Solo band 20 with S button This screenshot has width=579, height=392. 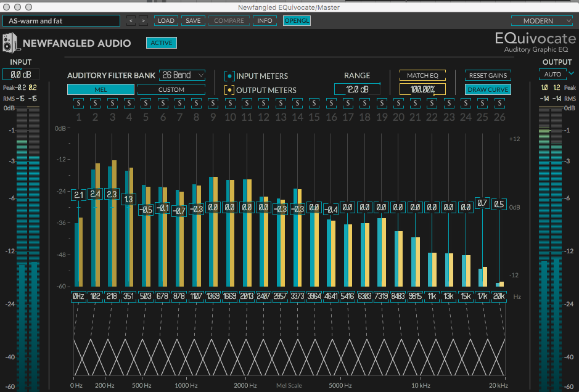pyautogui.click(x=398, y=104)
